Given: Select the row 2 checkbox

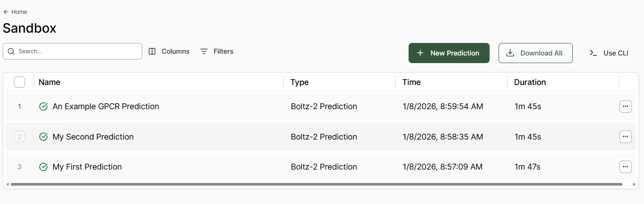Looking at the screenshot, I should pos(20,137).
